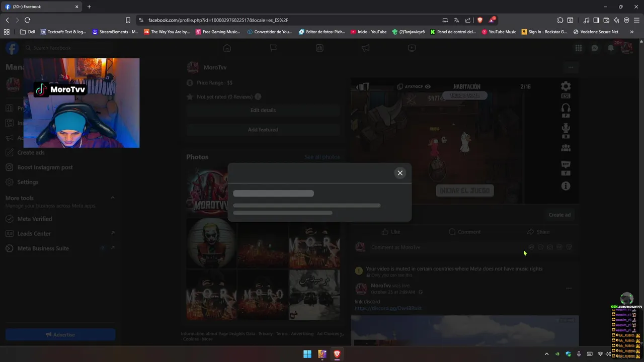Viewport: 644px width, 362px height.
Task: Open the (2)Tanjawieyr6 bookmark
Action: click(x=409, y=32)
